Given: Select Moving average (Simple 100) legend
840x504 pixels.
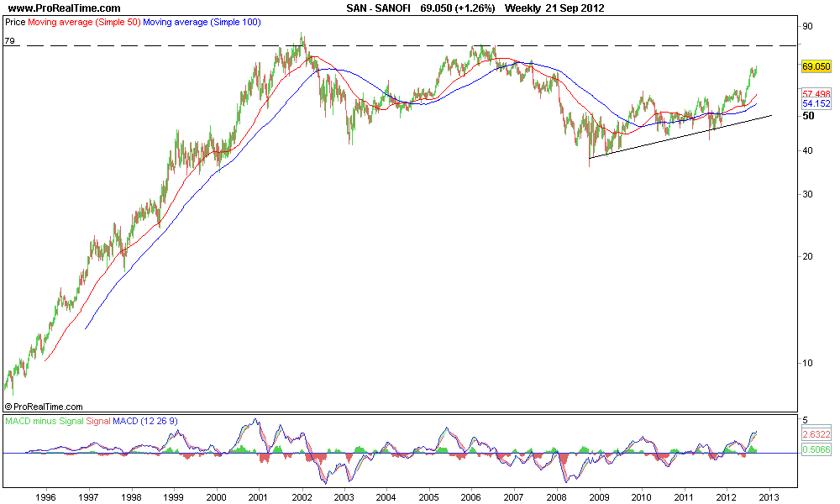Looking at the screenshot, I should tap(202, 23).
